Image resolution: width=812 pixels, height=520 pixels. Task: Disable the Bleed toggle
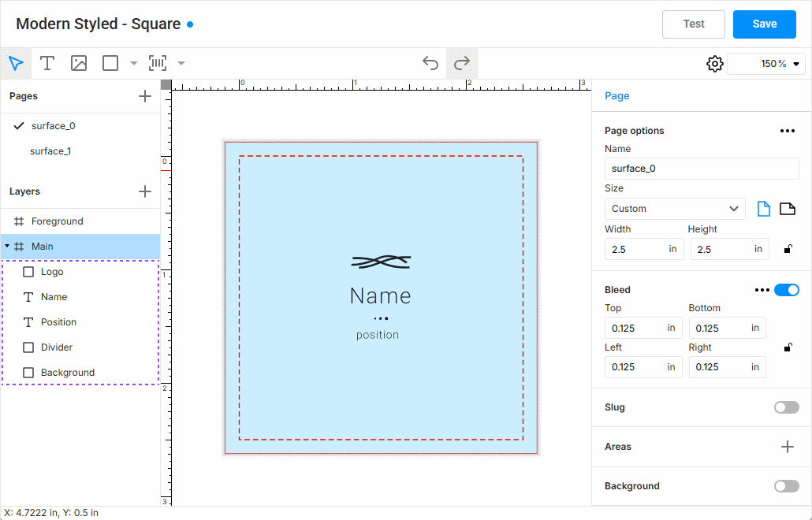(787, 290)
